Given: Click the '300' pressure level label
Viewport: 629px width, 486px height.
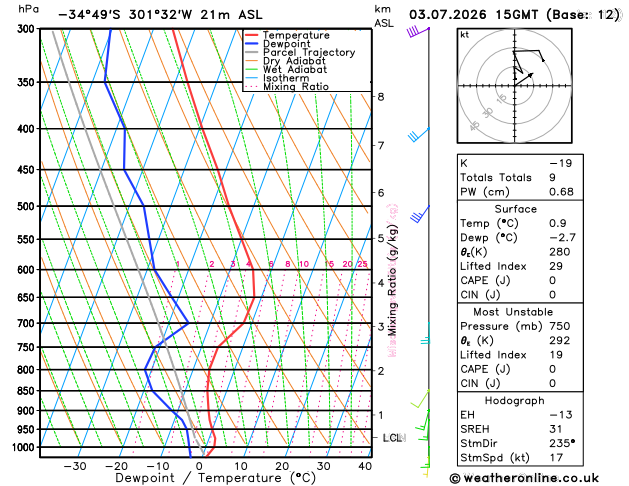Looking at the screenshot, I should pos(26,29).
